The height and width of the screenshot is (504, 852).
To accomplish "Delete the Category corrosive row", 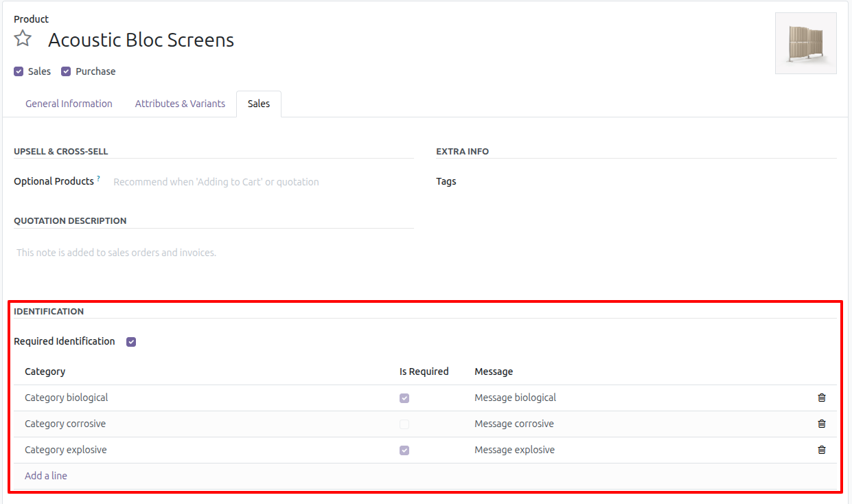I will [x=821, y=424].
